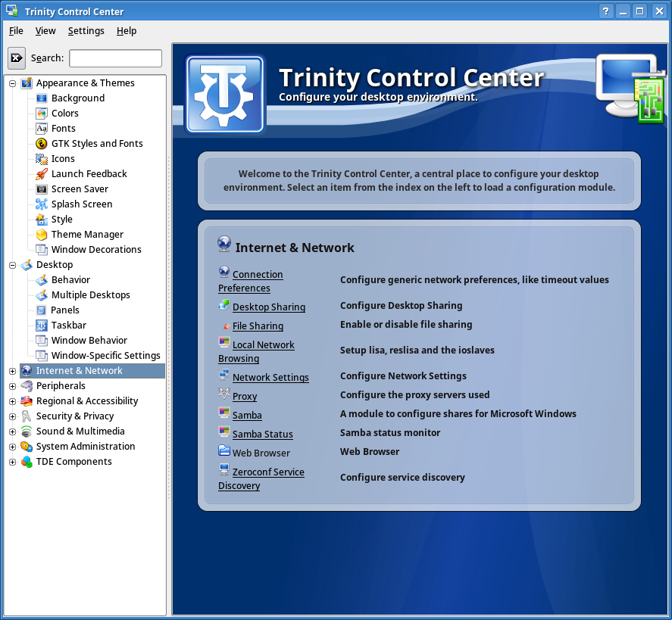Open the Samba Status link
672x620 pixels.
point(263,435)
